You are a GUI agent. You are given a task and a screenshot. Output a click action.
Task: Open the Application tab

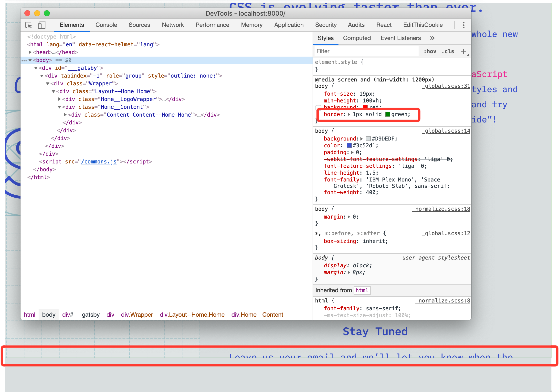[x=289, y=25]
